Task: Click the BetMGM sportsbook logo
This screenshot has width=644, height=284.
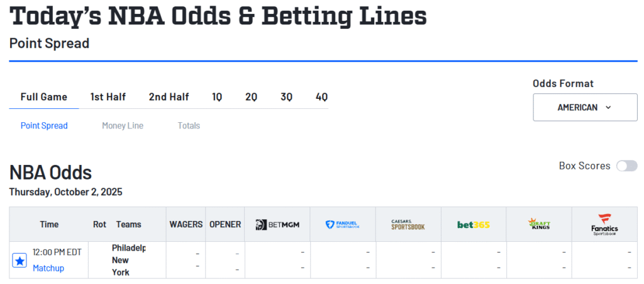Action: tap(277, 225)
